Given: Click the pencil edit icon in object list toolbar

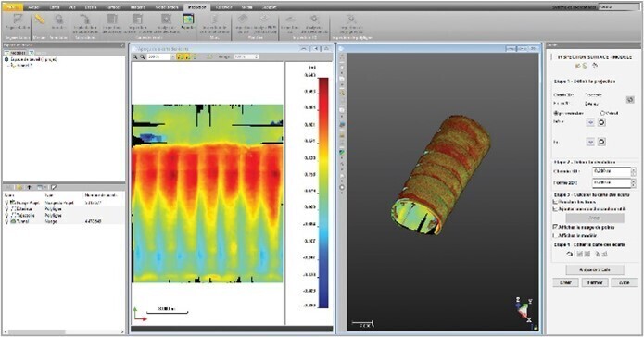Looking at the screenshot, I should coord(54,188).
